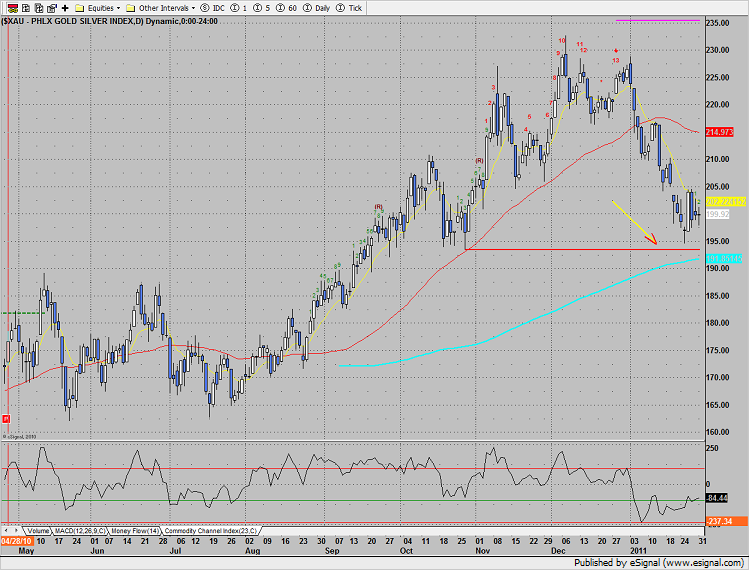Viewport: 749px width, 570px height.
Task: Click the second toolbar icon with arrows
Action: [23, 6]
